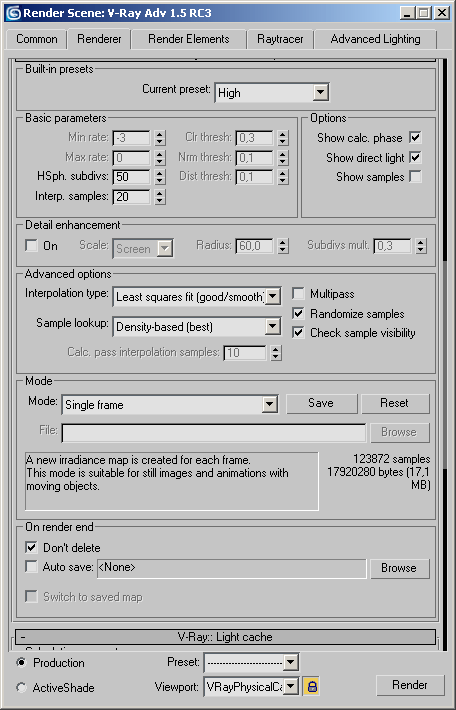Toggle Show direct light checkbox
Screen dimensions: 456x710
point(415,157)
